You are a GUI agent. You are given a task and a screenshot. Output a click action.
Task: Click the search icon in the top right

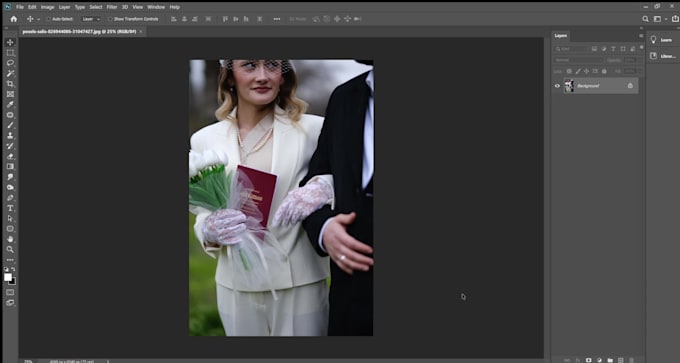tap(645, 19)
